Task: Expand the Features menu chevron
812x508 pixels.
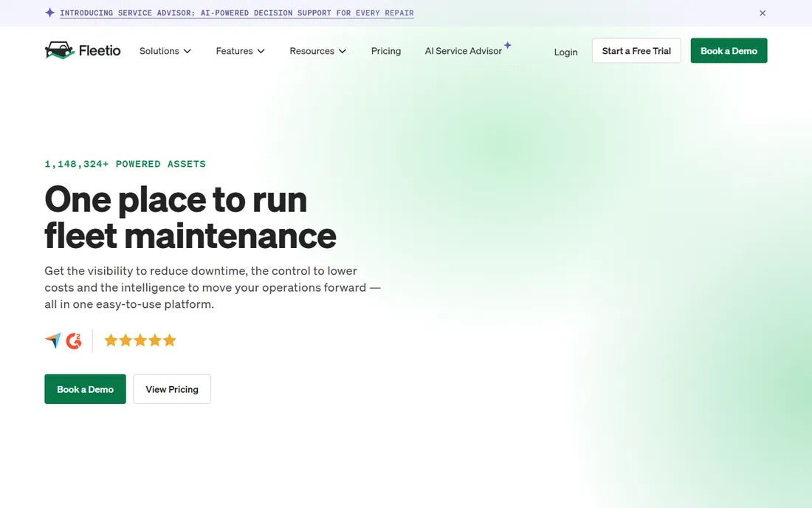Action: (261, 51)
